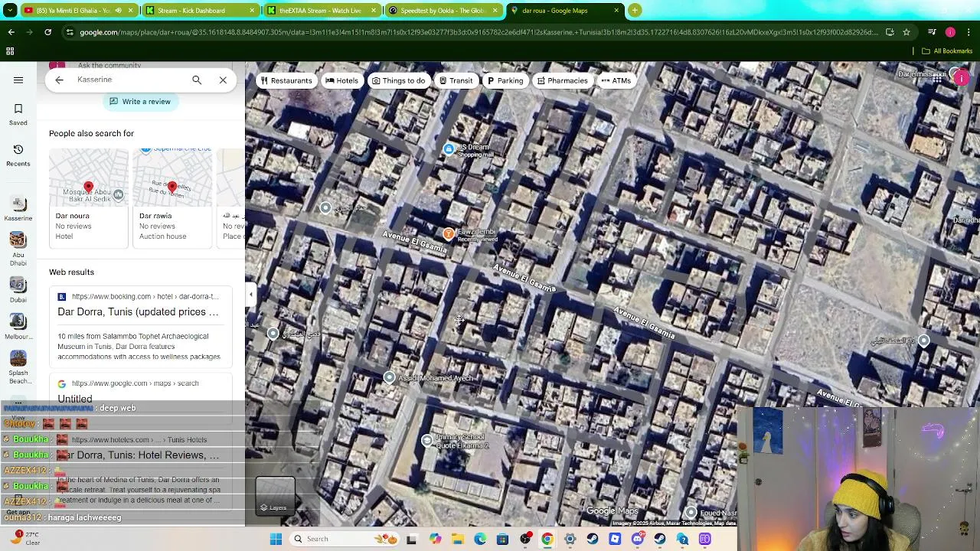The image size is (980, 551).
Task: Open Dar Dorra booking.com web result
Action: [x=138, y=311]
